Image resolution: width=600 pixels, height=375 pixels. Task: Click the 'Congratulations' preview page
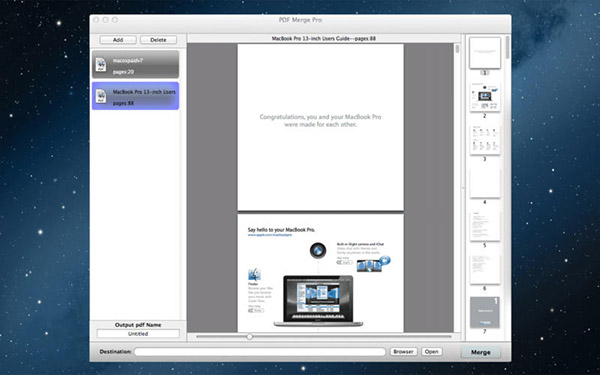[x=321, y=127]
